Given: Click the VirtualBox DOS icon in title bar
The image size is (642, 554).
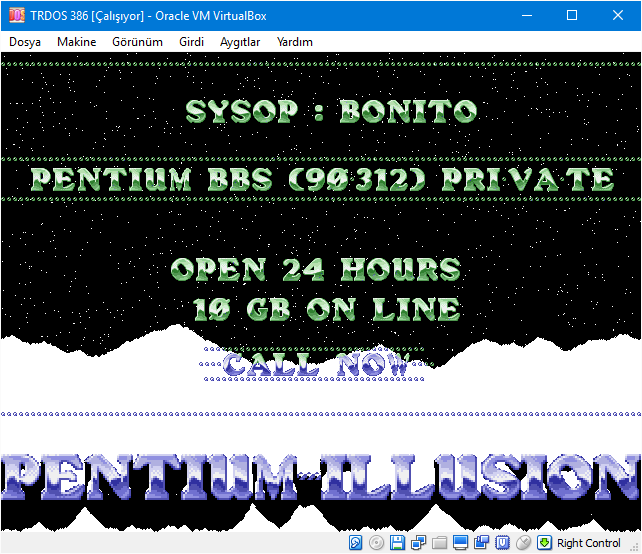Looking at the screenshot, I should [17, 16].
